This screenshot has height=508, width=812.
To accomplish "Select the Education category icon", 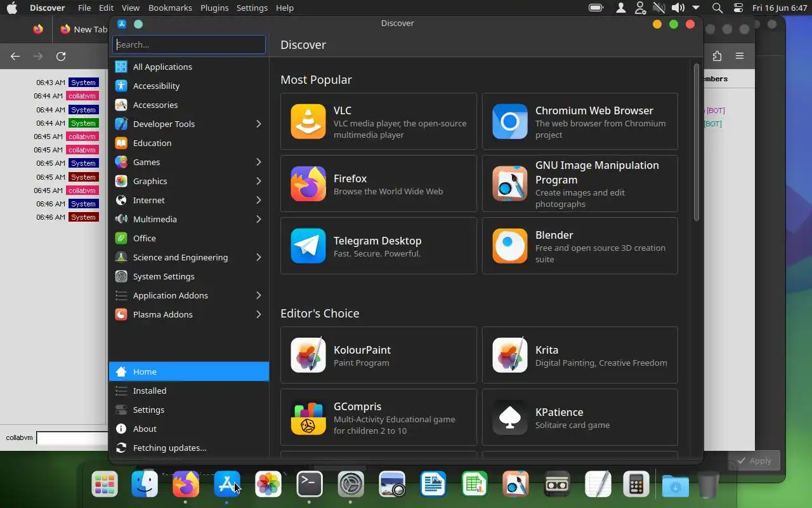I will coord(121,143).
